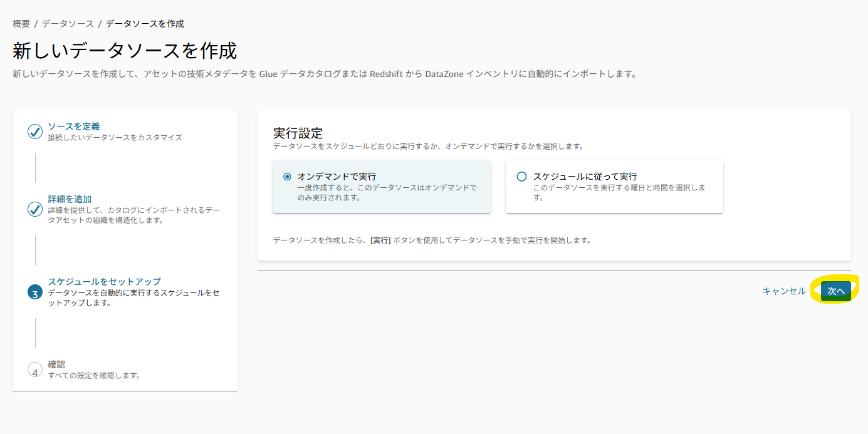This screenshot has width=868, height=434.
Task: Click the checkmark icon beside ソースを定義 step
Action: [35, 132]
